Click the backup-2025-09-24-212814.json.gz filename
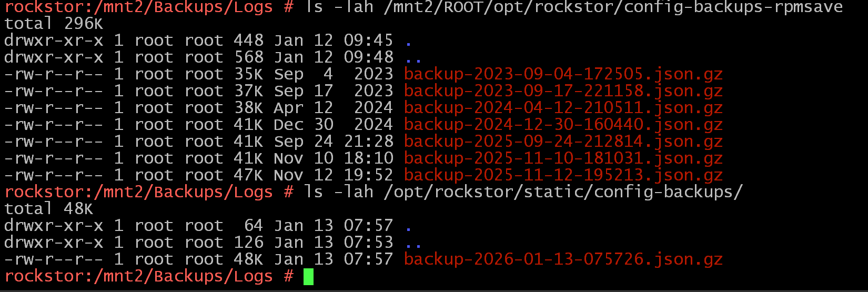Viewport: 868px width, 292px height. (x=563, y=142)
